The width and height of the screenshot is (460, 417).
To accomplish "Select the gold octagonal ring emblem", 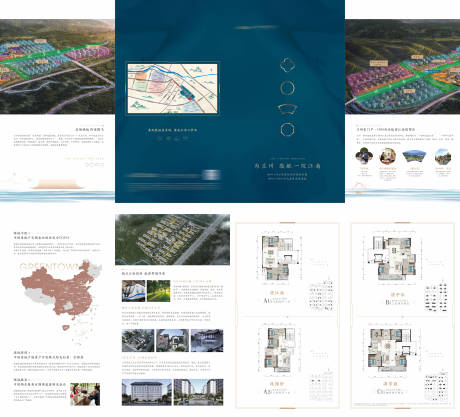I will [x=287, y=129].
